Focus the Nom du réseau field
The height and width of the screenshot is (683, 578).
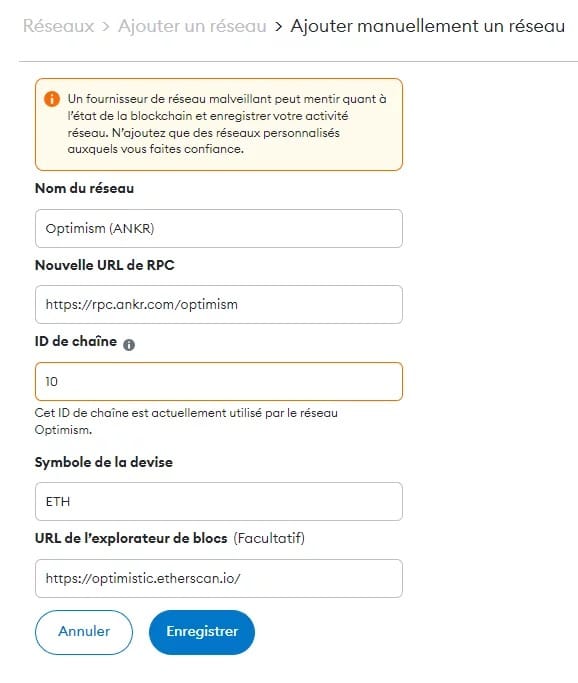[x=219, y=229]
